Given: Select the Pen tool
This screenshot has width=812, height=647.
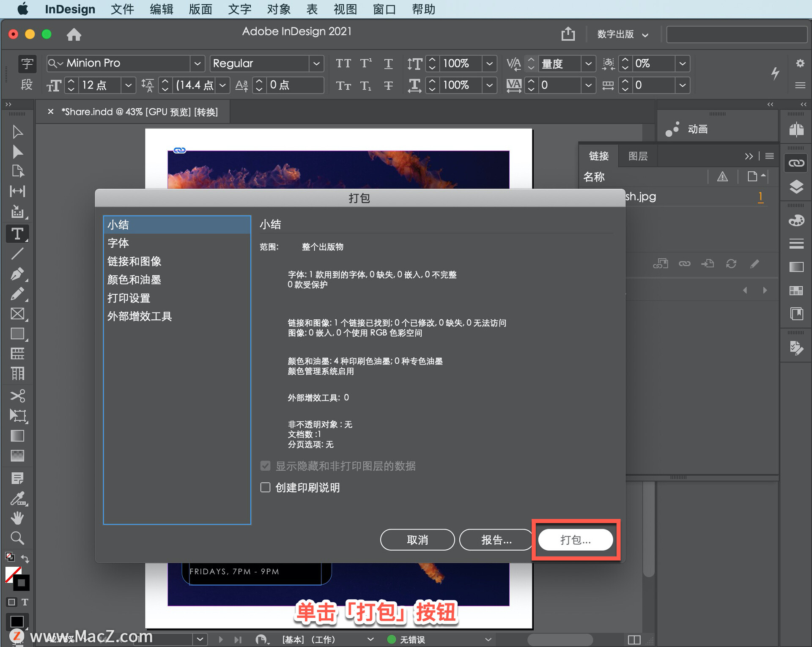Looking at the screenshot, I should tap(17, 274).
